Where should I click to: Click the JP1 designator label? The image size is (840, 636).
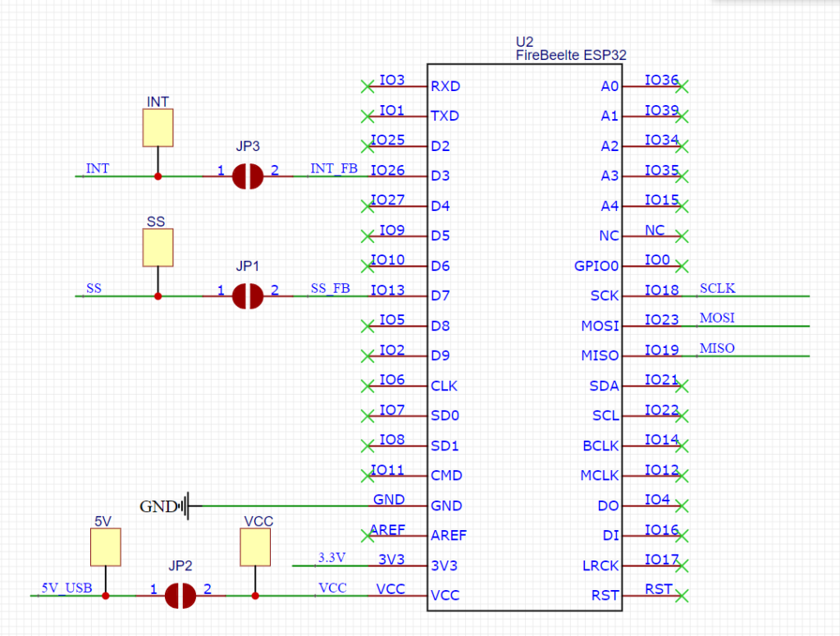tap(248, 266)
